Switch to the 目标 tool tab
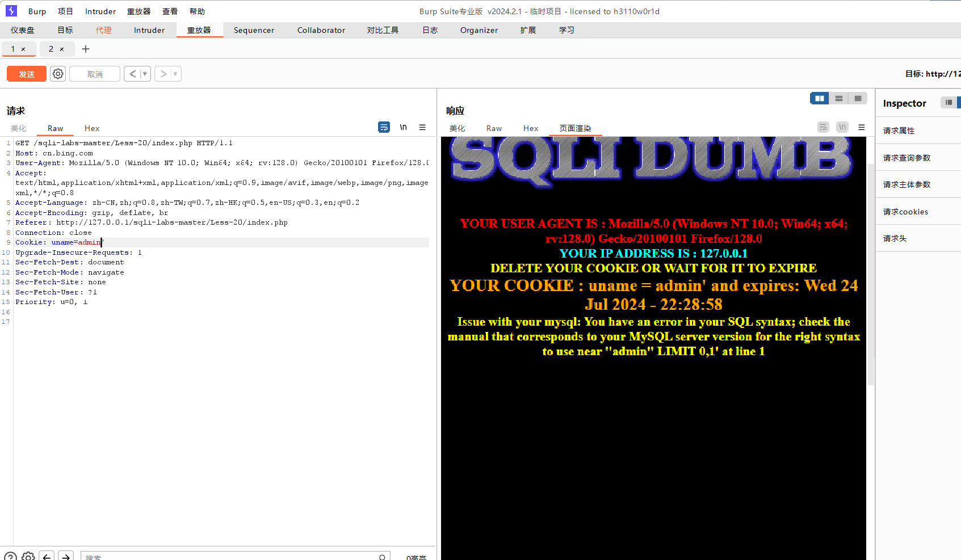This screenshot has width=961, height=560. pyautogui.click(x=65, y=30)
